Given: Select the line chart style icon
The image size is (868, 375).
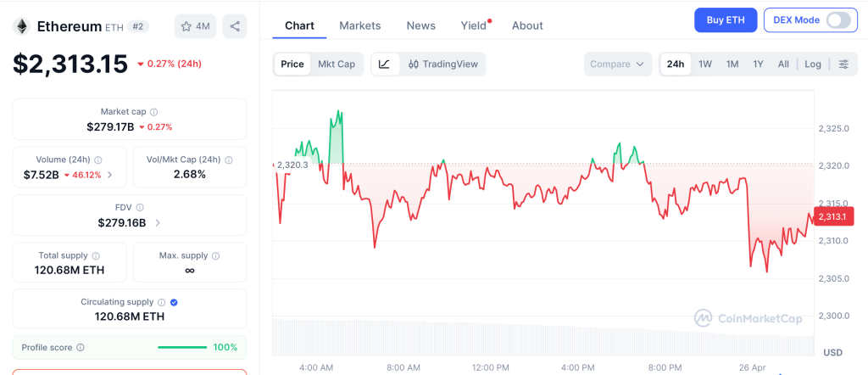Looking at the screenshot, I should tap(384, 64).
